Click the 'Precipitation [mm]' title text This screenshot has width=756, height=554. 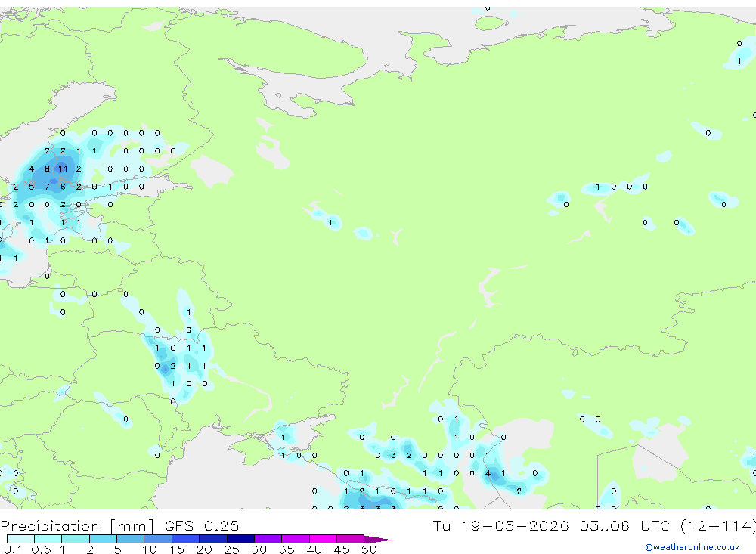77,526
